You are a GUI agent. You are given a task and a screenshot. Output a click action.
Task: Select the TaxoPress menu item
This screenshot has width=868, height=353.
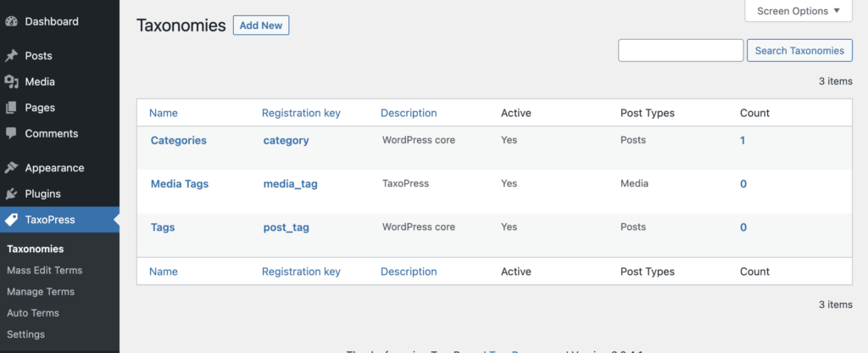[x=60, y=220]
